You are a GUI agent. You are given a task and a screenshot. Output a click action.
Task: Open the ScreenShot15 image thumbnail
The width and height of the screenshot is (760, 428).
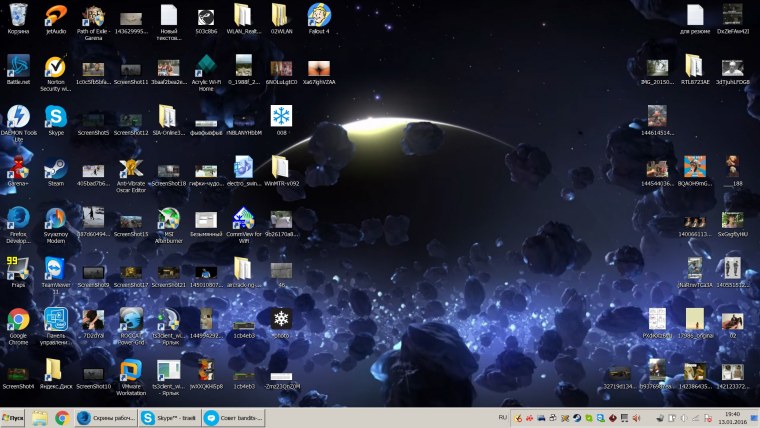pyautogui.click(x=131, y=225)
